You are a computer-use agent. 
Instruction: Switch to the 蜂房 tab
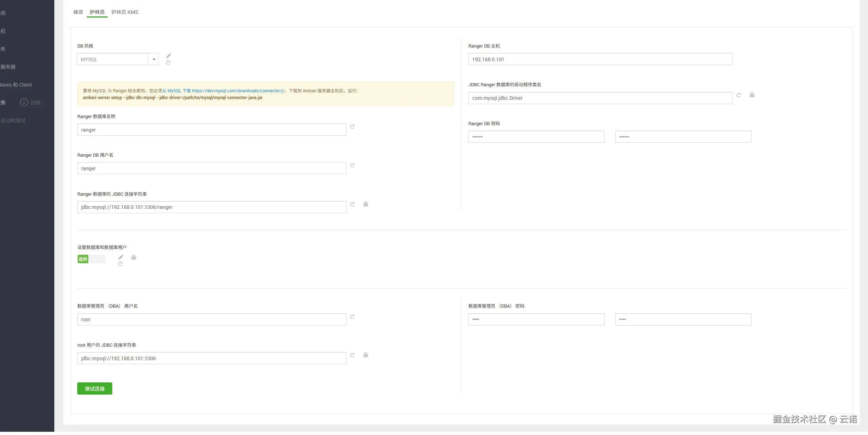(x=78, y=12)
